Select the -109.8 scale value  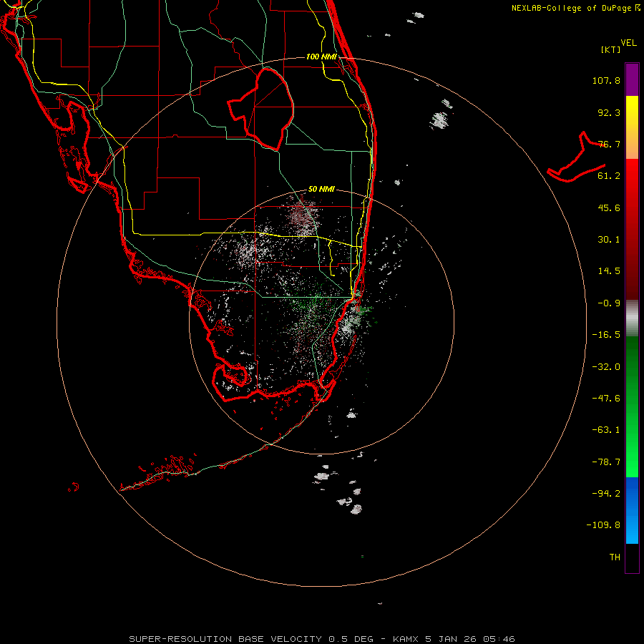click(603, 525)
